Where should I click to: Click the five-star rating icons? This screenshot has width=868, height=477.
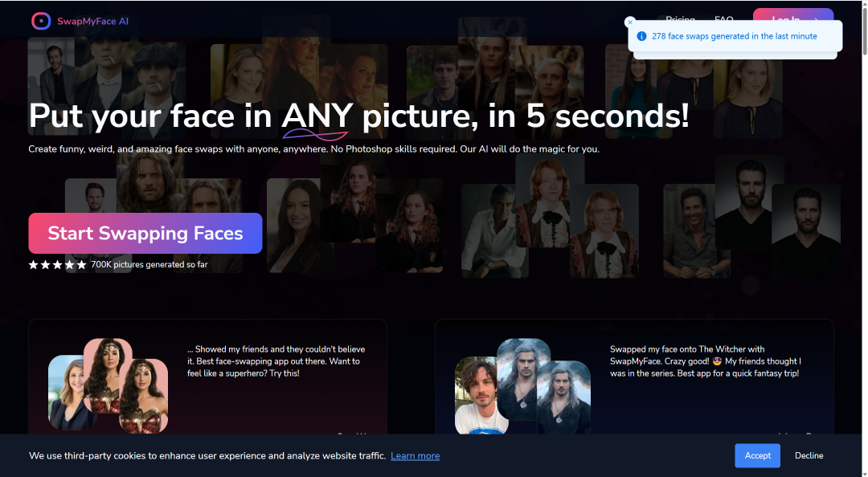pyautogui.click(x=58, y=264)
